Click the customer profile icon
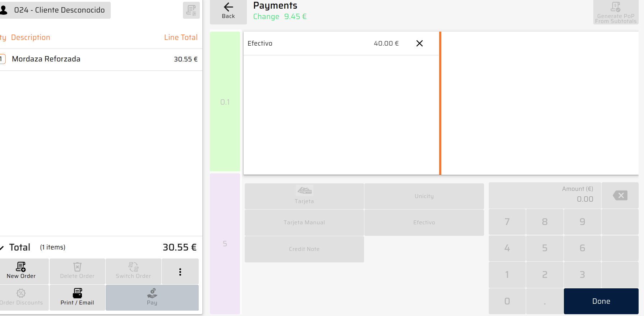 coord(4,10)
